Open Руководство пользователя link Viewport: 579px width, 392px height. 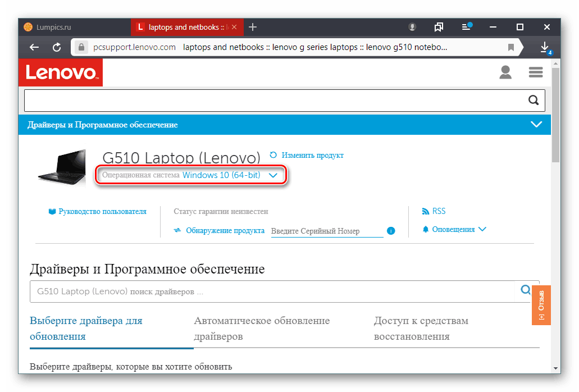[102, 212]
